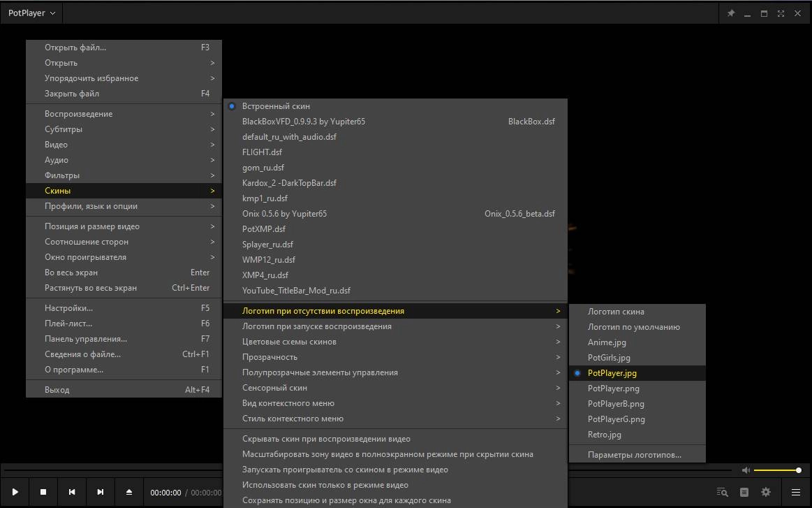Expand the Видео submenu
This screenshot has height=508, width=812.
click(x=124, y=145)
